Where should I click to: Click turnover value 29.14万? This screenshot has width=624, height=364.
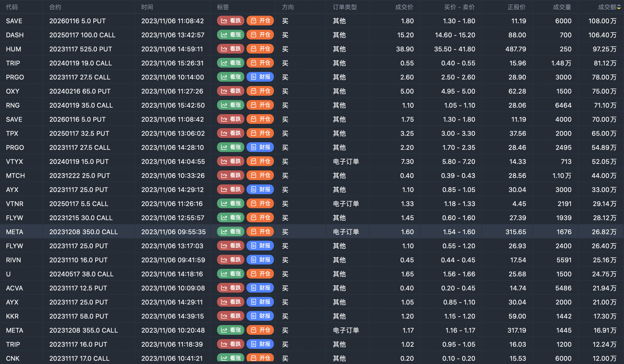(605, 204)
